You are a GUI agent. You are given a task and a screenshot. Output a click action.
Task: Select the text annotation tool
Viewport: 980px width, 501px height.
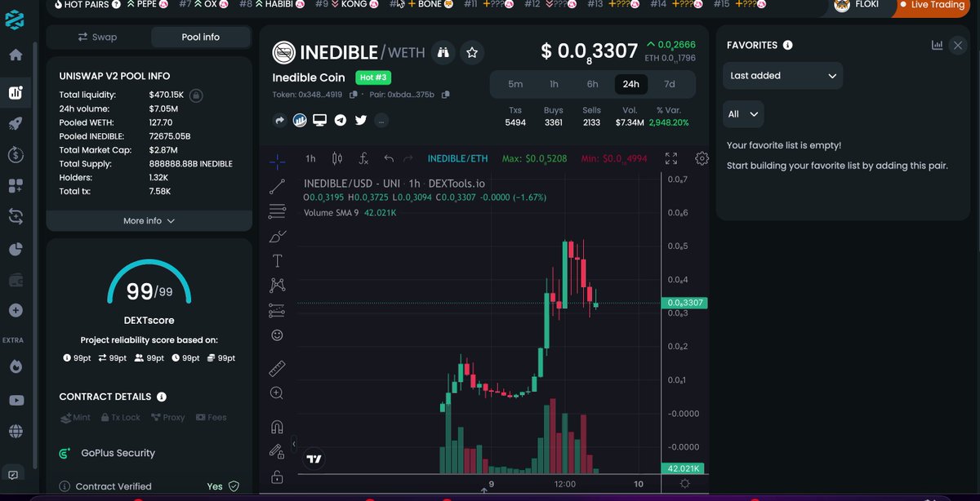click(277, 261)
